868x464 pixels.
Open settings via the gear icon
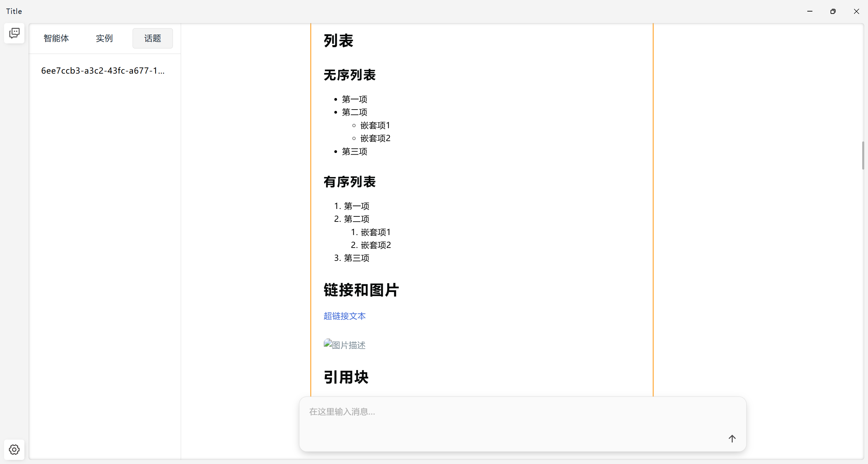pos(14,449)
